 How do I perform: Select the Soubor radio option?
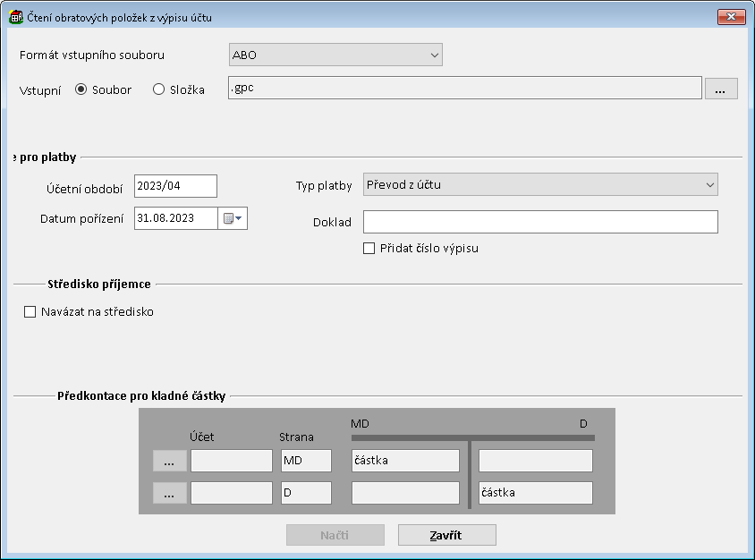(81, 89)
